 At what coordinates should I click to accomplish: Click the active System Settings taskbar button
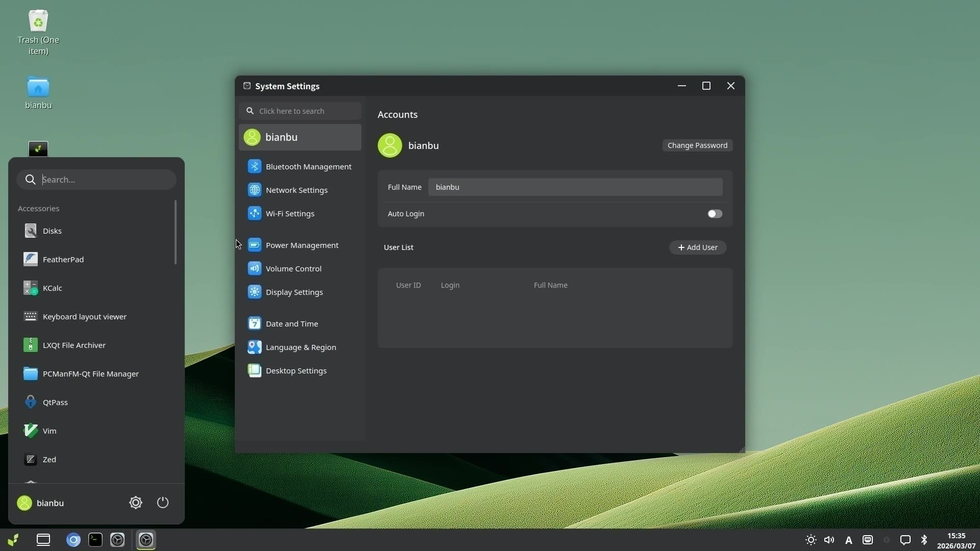(x=146, y=540)
